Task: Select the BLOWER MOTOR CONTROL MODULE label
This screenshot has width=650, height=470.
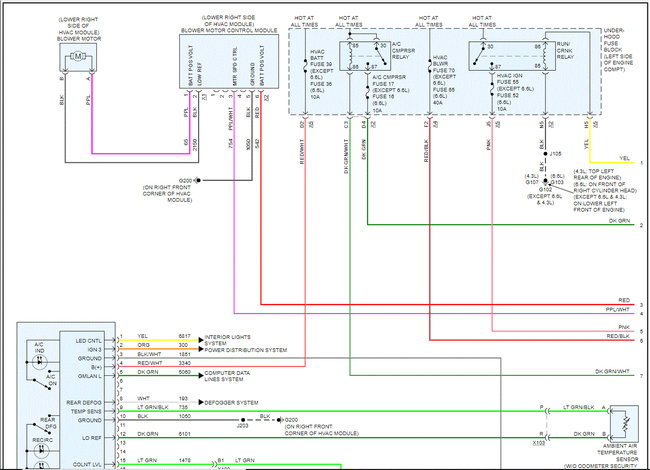Action: coord(229,31)
